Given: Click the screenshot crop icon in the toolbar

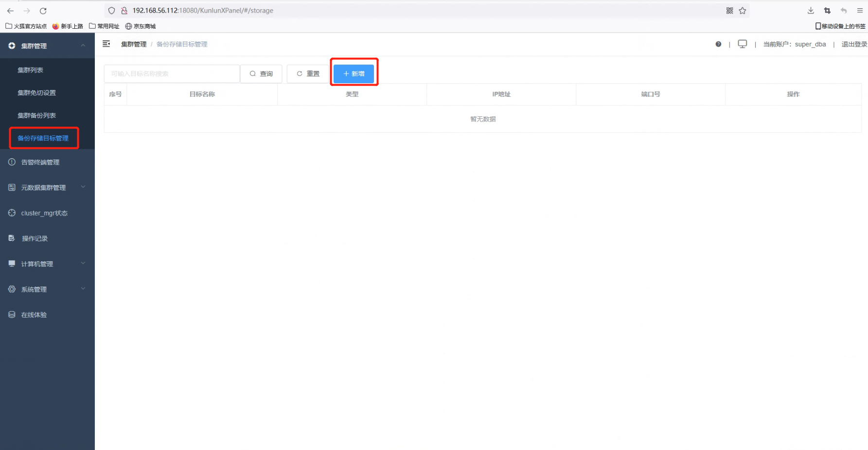Looking at the screenshot, I should pyautogui.click(x=827, y=11).
